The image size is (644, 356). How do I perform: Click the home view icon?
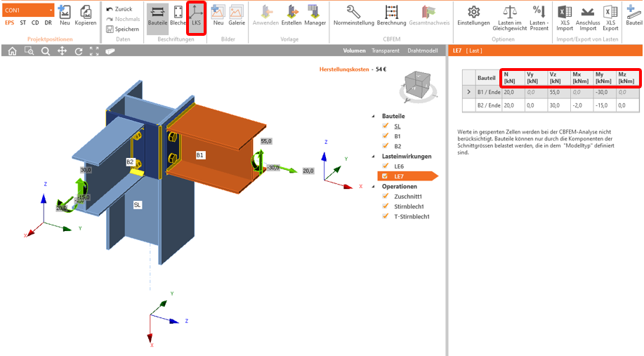[x=12, y=51]
